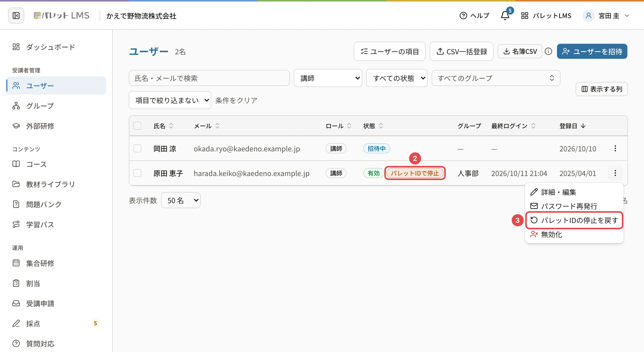
Task: Open コース in the sidebar
Action: [x=56, y=164]
